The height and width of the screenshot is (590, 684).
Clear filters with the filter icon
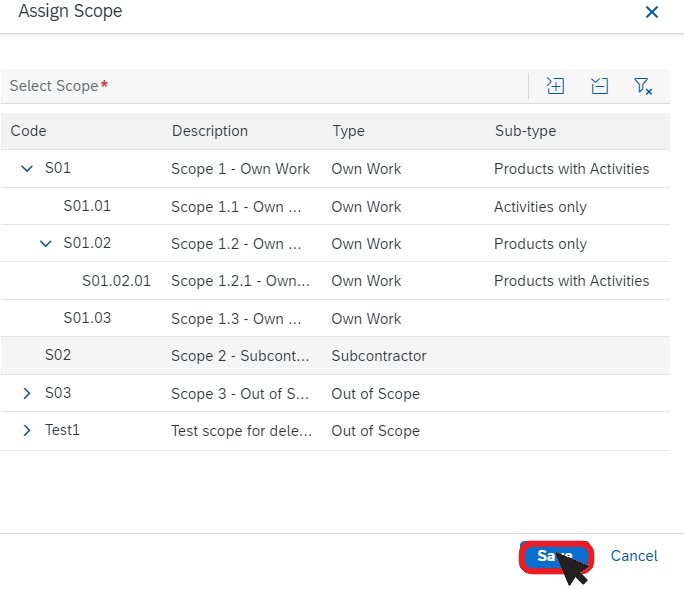[643, 85]
